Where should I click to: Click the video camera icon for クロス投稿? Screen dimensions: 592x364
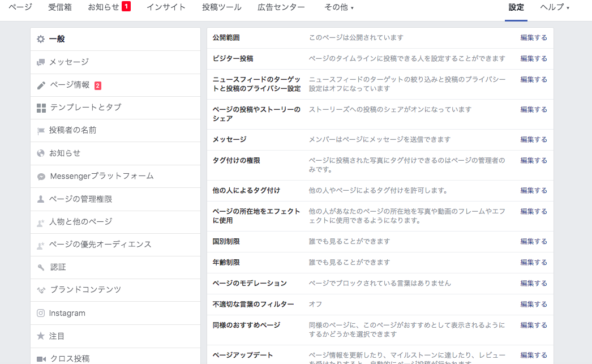click(40, 357)
